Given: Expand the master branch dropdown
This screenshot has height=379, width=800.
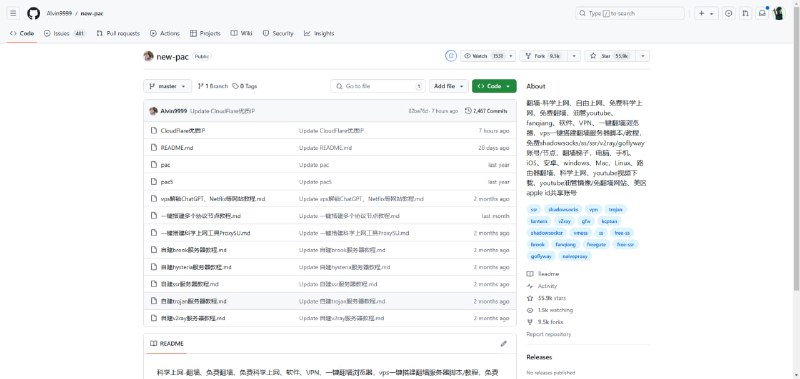Looking at the screenshot, I should pyautogui.click(x=167, y=86).
